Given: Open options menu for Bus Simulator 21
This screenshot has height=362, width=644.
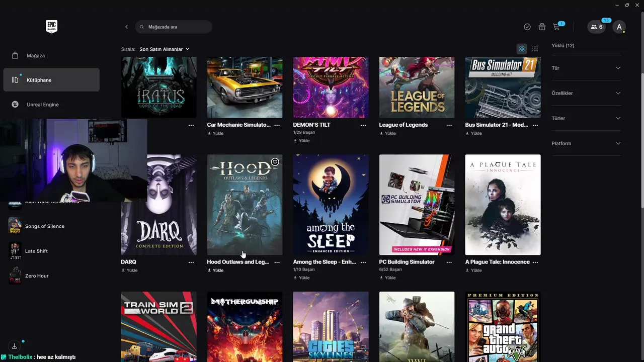Looking at the screenshot, I should (535, 125).
